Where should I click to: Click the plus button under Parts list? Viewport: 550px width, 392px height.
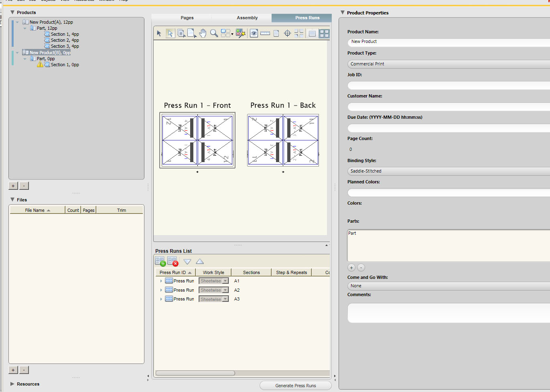351,268
